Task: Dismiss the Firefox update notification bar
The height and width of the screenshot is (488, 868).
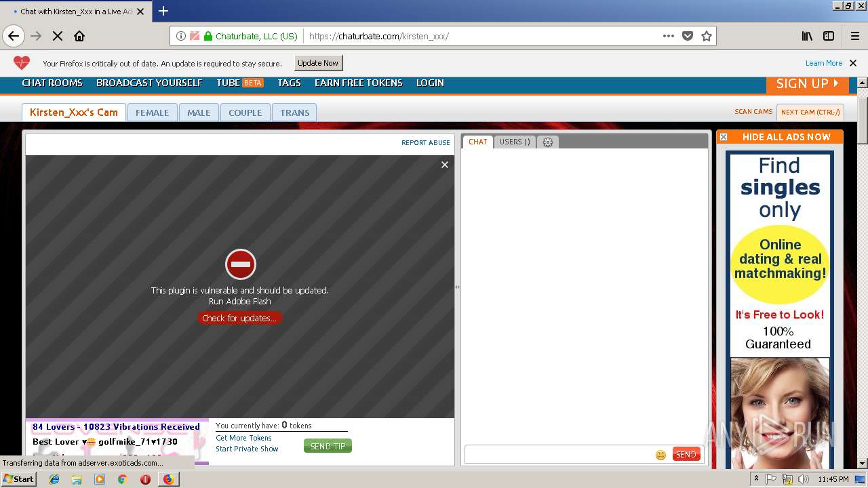Action: [853, 63]
